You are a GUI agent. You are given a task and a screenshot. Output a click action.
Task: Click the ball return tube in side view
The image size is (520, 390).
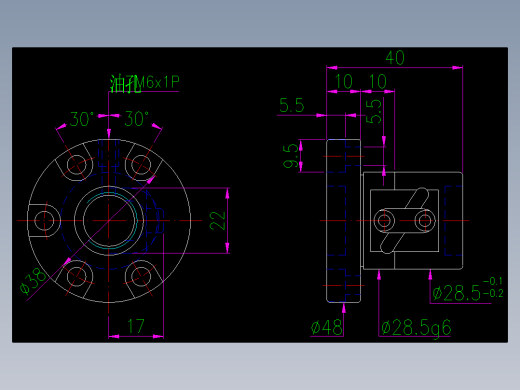[x=404, y=221]
